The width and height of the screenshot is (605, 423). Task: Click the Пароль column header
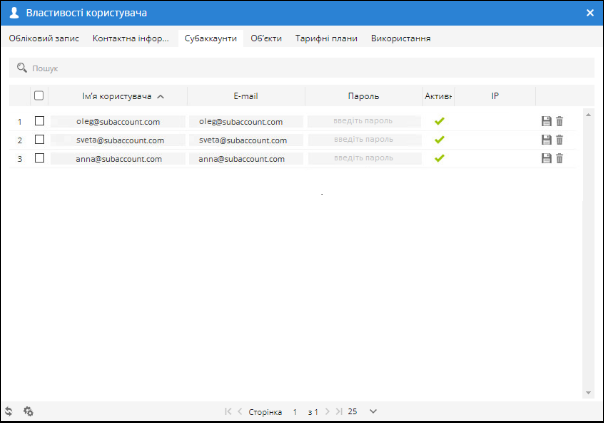point(363,96)
